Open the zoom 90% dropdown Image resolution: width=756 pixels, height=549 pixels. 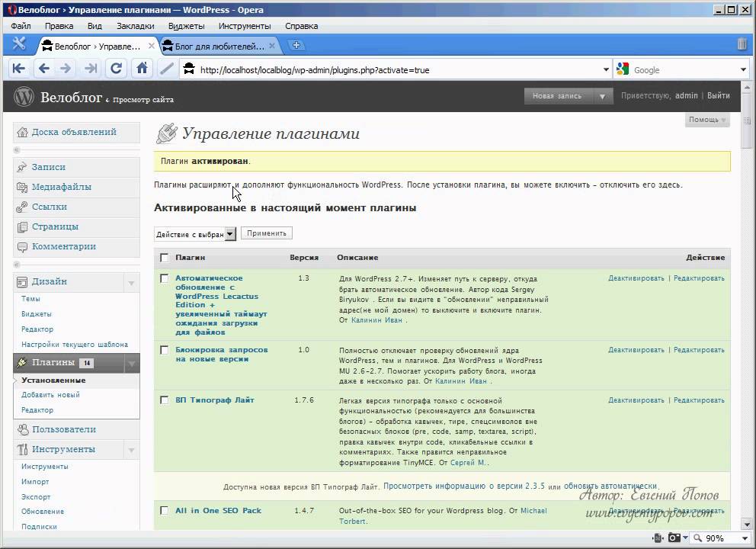pos(745,538)
